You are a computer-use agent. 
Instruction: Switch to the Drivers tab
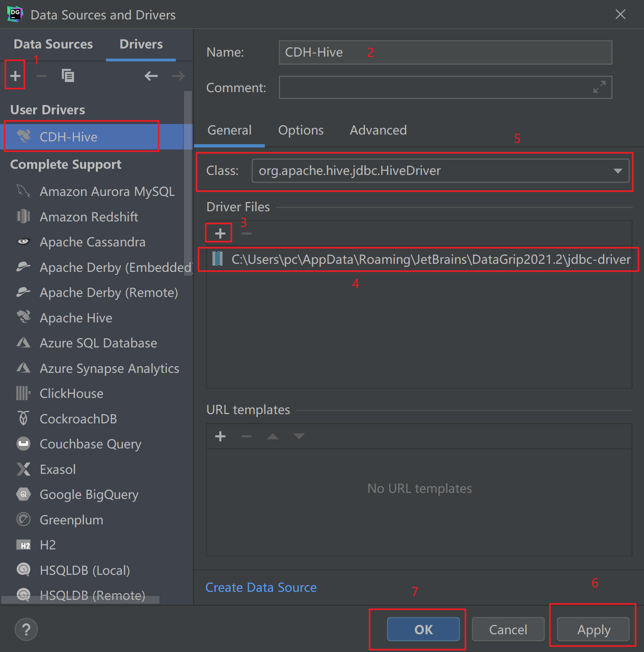[x=141, y=44]
